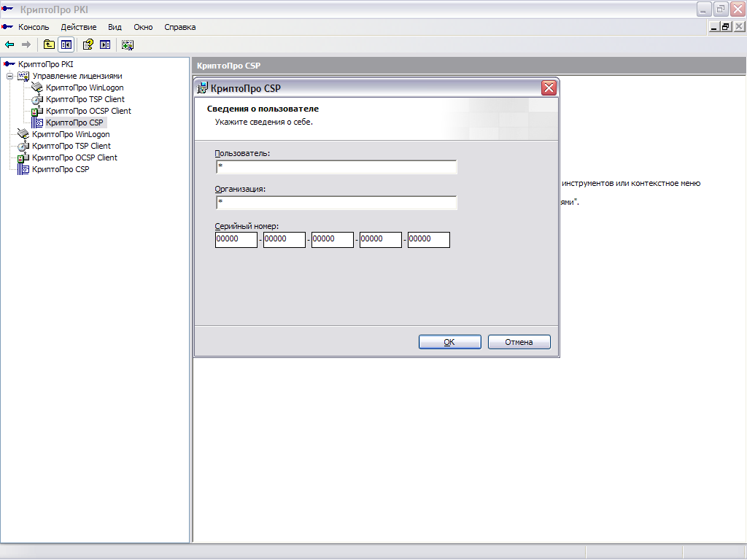Open the Окно menu
The width and height of the screenshot is (747, 560).
[143, 27]
